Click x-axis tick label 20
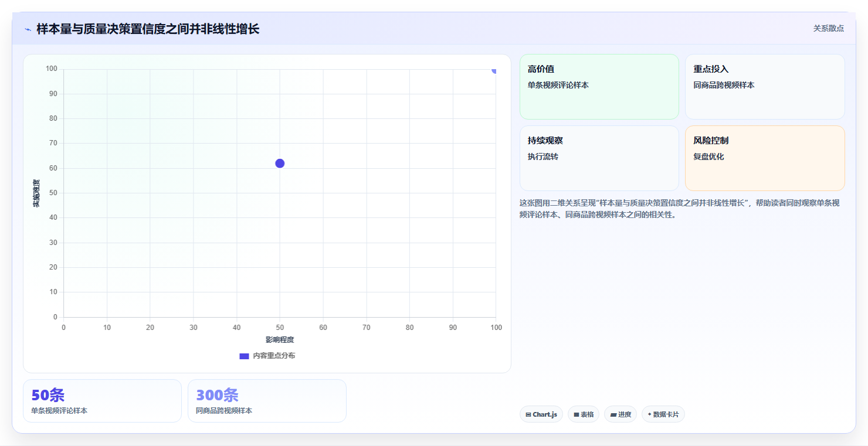Screen dimensions: 868x446 pos(150,328)
